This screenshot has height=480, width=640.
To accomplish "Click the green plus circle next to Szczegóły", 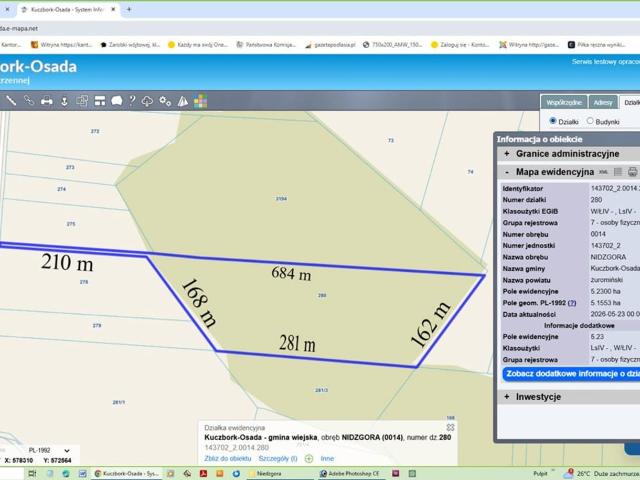I will [309, 458].
